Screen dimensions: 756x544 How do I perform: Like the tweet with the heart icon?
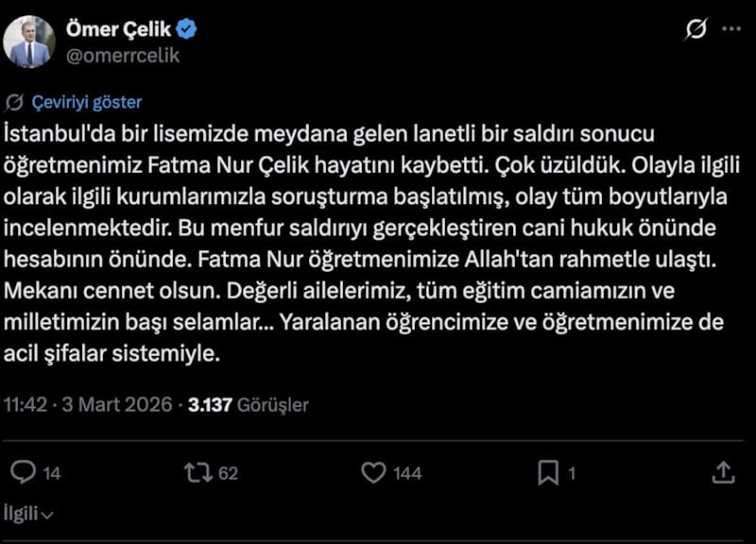[x=375, y=472]
